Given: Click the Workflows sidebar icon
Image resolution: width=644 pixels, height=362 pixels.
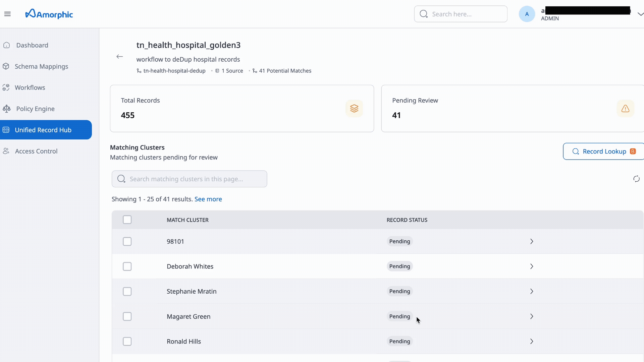Looking at the screenshot, I should click(x=6, y=87).
